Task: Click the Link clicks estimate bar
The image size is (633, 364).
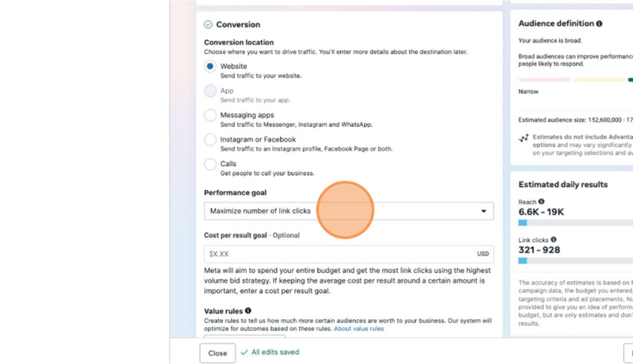Action: pyautogui.click(x=575, y=261)
